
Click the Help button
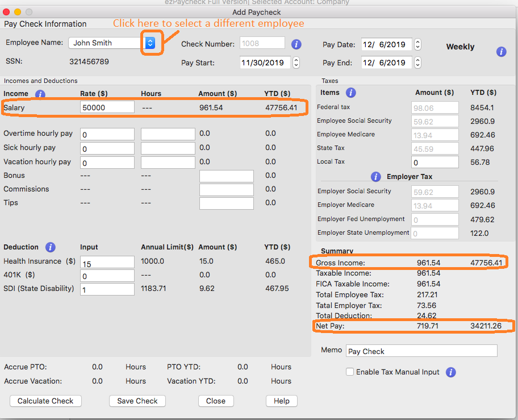click(281, 401)
